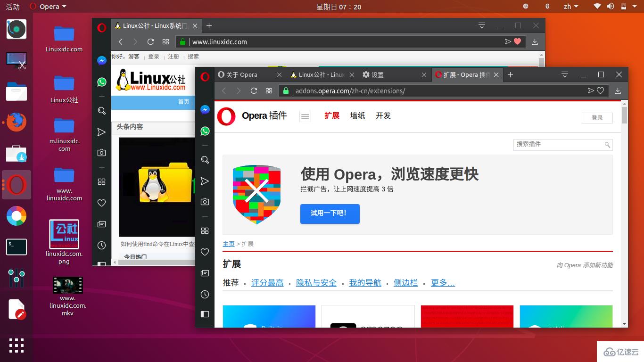The width and height of the screenshot is (644, 362).
Task: Open Linux公社 desktop folder
Action: [64, 89]
